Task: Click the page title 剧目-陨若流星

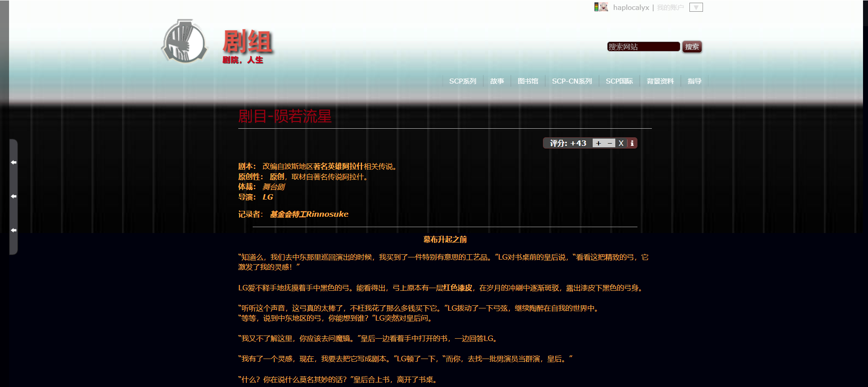Action: pyautogui.click(x=285, y=117)
